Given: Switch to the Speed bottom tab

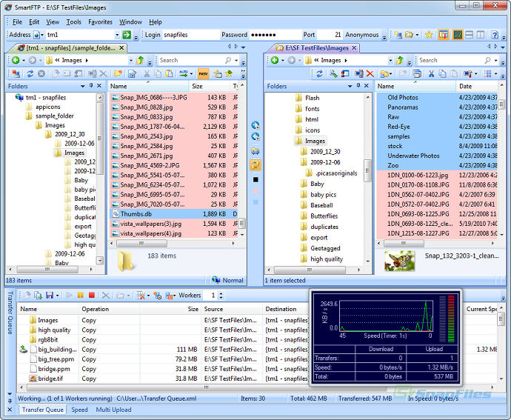Looking at the screenshot, I should coord(79,410).
